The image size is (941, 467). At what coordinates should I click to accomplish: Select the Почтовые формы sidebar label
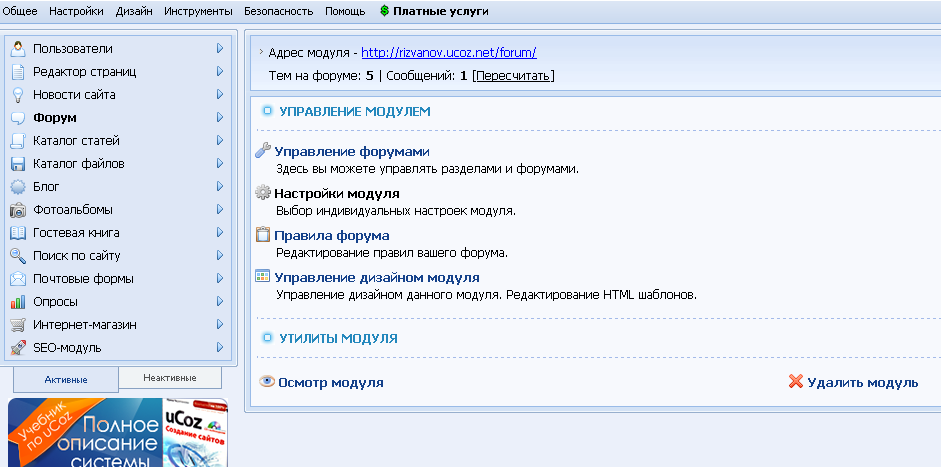point(83,279)
